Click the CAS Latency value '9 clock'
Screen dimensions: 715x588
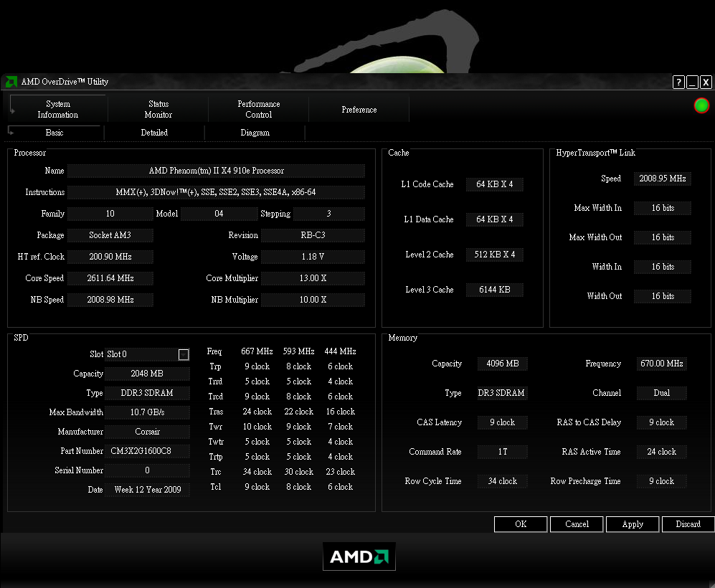tap(503, 422)
